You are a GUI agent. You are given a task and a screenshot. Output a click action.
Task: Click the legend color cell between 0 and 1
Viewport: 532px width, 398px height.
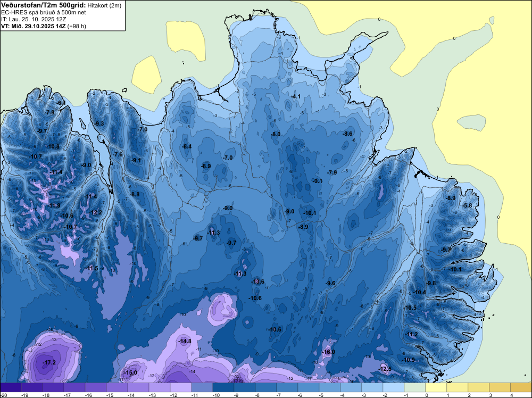436,388
